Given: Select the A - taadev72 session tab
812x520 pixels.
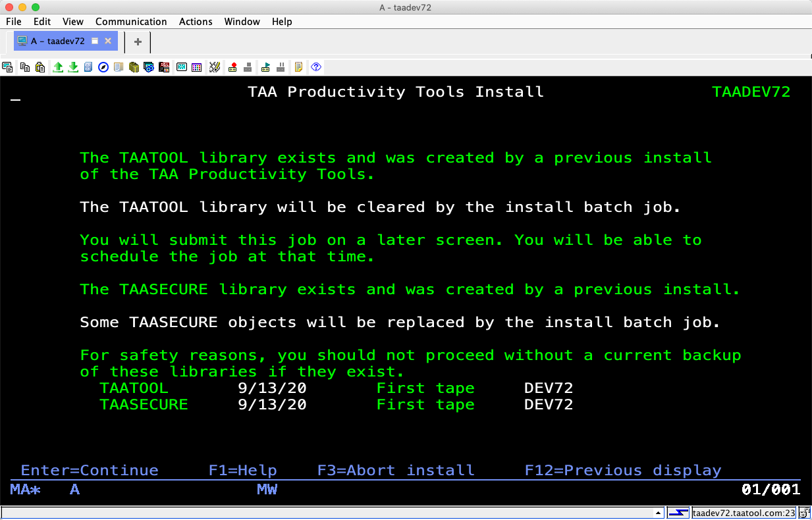Looking at the screenshot, I should tap(65, 41).
